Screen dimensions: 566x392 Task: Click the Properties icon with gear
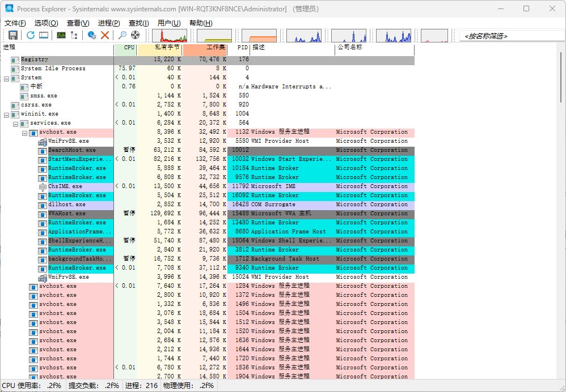point(92,35)
